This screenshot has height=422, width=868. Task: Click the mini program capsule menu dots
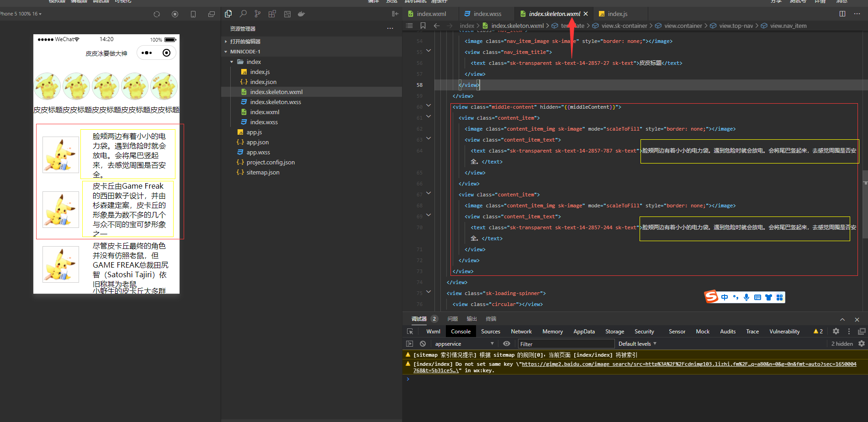[147, 53]
